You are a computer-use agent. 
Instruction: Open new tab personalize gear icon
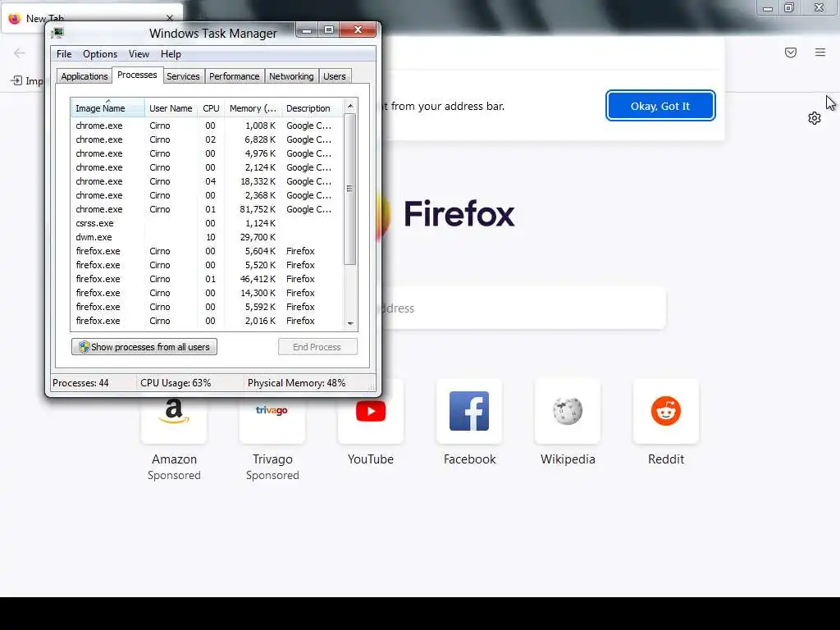(x=815, y=118)
